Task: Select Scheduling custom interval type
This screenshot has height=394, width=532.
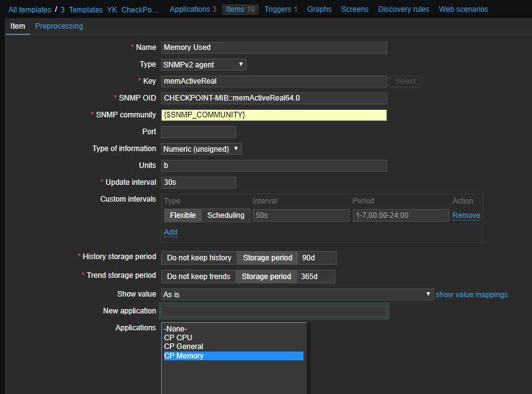Action: [225, 215]
